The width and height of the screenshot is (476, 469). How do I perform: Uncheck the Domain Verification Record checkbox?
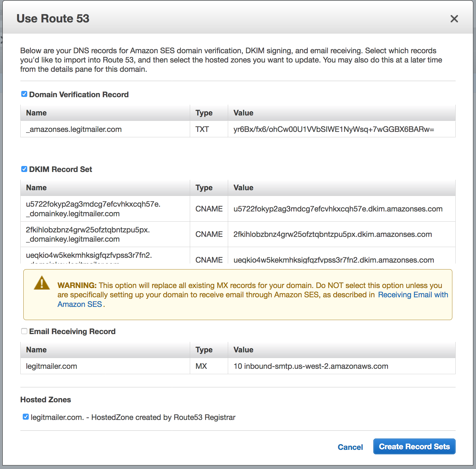[24, 94]
